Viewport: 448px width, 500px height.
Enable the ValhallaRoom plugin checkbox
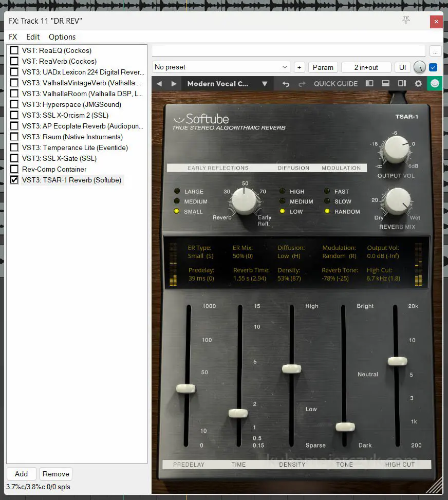tap(14, 94)
